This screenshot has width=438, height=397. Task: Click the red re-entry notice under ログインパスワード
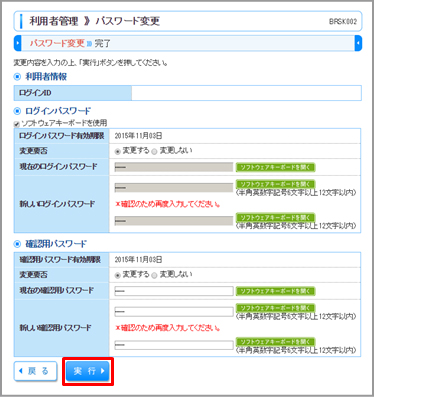tap(167, 204)
